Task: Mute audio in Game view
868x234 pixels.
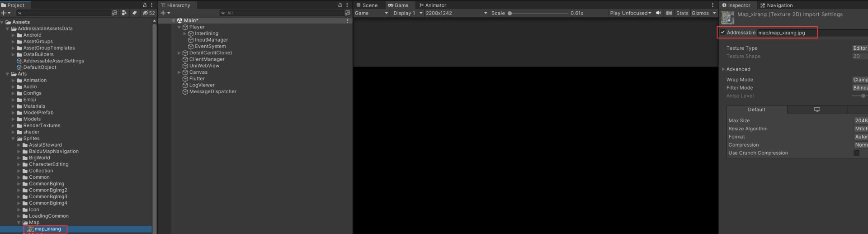Action: point(658,13)
